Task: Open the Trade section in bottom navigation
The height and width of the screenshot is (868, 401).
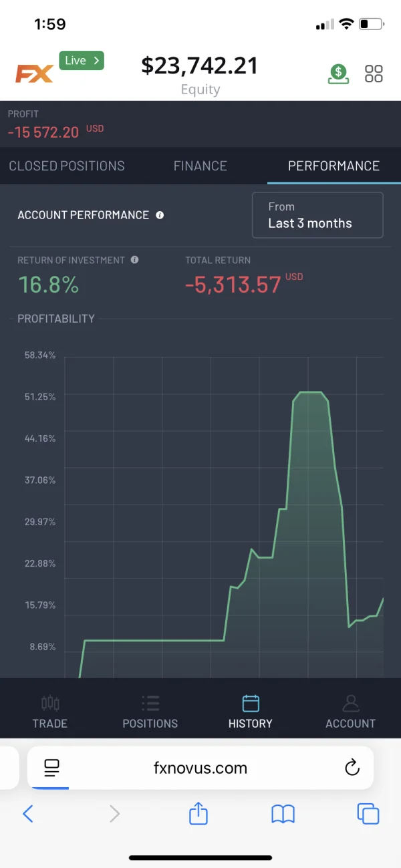Action: point(50,712)
